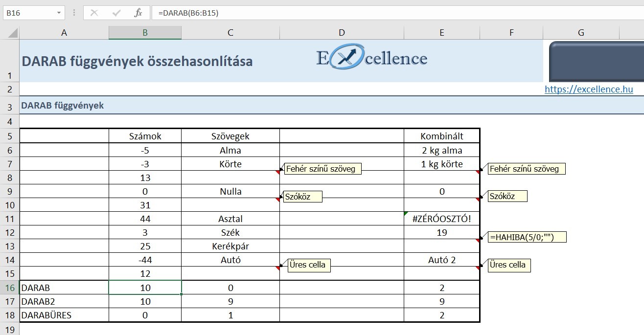The image size is (644, 335).
Task: Click the 'Számok' header cell
Action: pos(145,136)
